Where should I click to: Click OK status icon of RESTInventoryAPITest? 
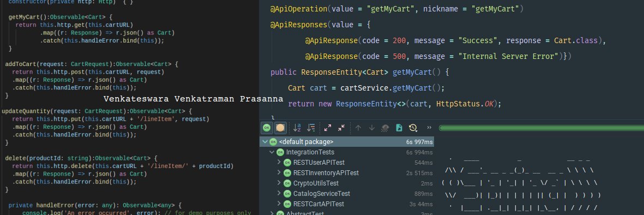coord(287,172)
